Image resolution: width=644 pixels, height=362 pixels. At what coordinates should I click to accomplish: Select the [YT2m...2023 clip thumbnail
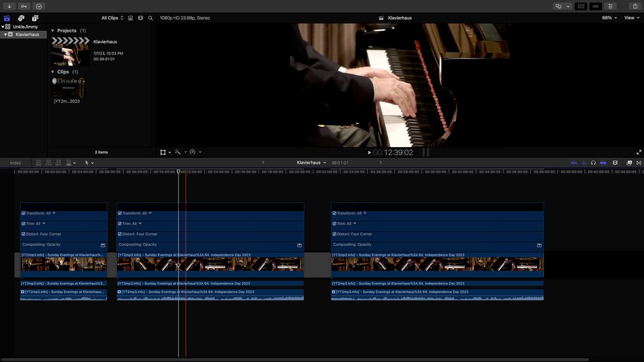click(68, 88)
